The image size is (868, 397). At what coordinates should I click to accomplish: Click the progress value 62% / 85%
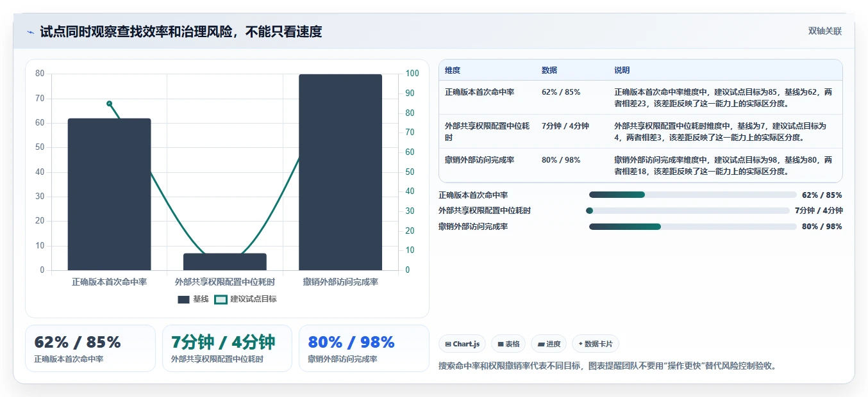[x=822, y=195]
